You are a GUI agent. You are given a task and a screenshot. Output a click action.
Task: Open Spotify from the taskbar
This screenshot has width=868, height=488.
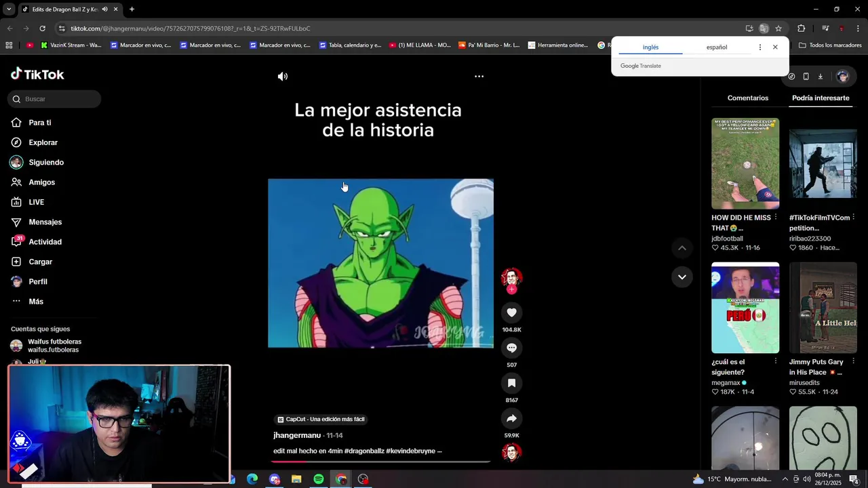click(x=319, y=479)
